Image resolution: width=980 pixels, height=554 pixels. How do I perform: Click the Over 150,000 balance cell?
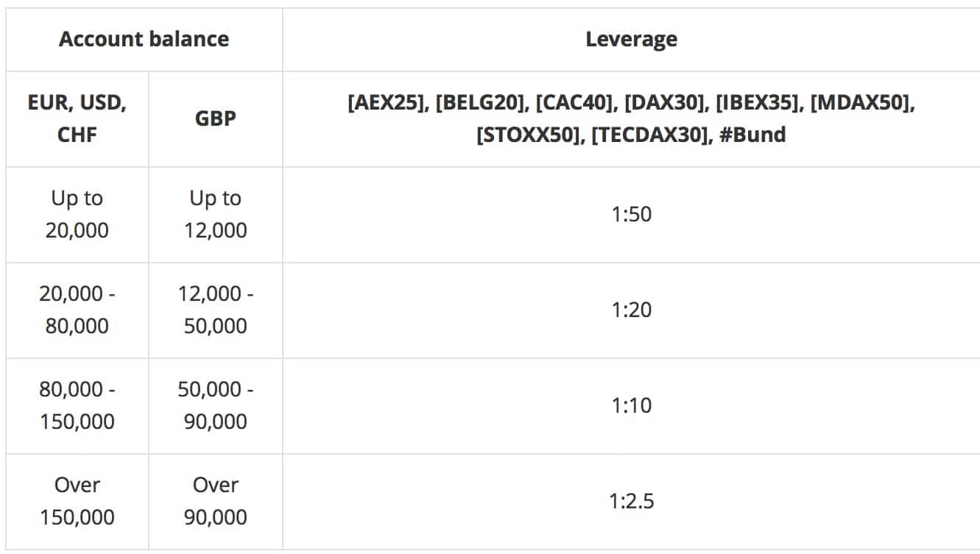[77, 501]
